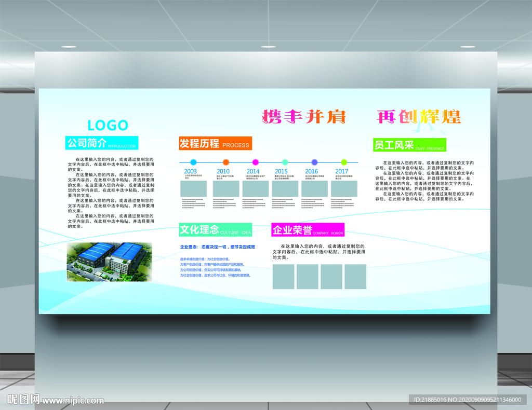Select the 企业理念 态度决定一切 line
This screenshot has width=532, height=410.
[218, 247]
